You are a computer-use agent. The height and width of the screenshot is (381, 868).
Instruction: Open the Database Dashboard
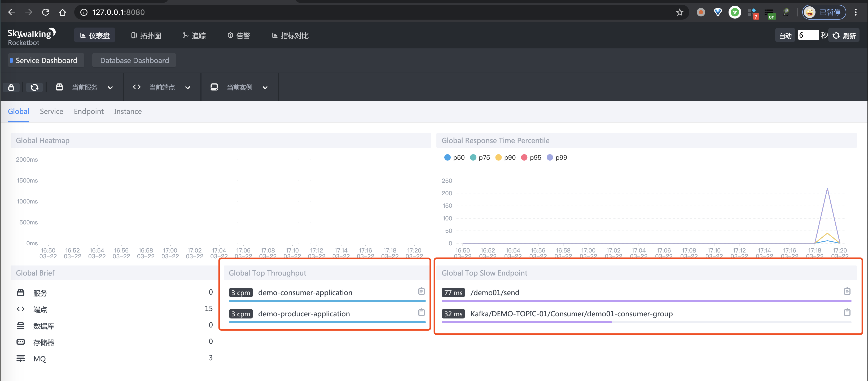tap(134, 61)
